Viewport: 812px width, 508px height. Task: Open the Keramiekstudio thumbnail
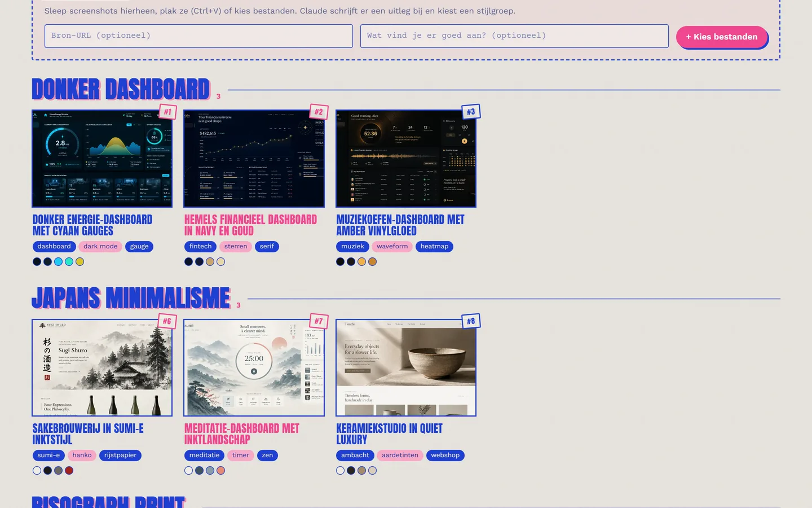pos(406,367)
